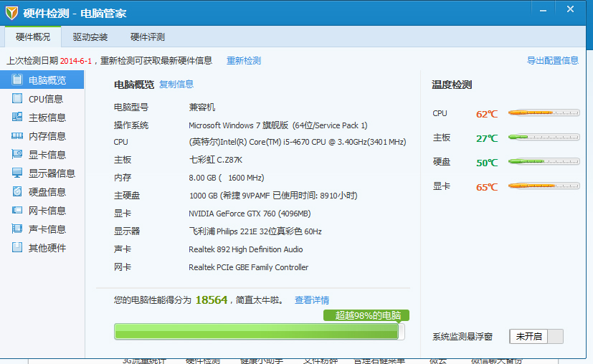Click the 内存信息 memory icon

pos(17,135)
